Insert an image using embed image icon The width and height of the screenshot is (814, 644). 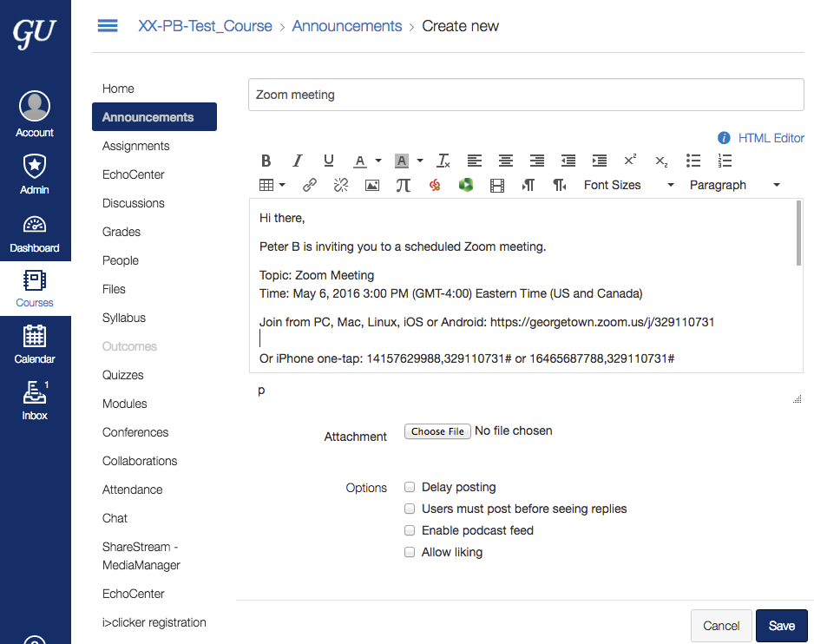[372, 185]
